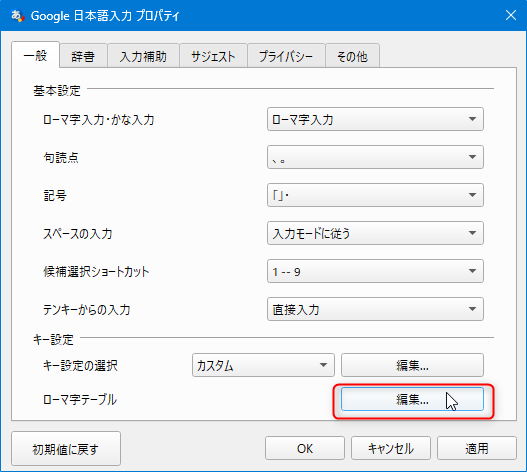This screenshot has width=527, height=472.
Task: Open the キー設定の選択 dropdown showing カスタム
Action: click(263, 365)
